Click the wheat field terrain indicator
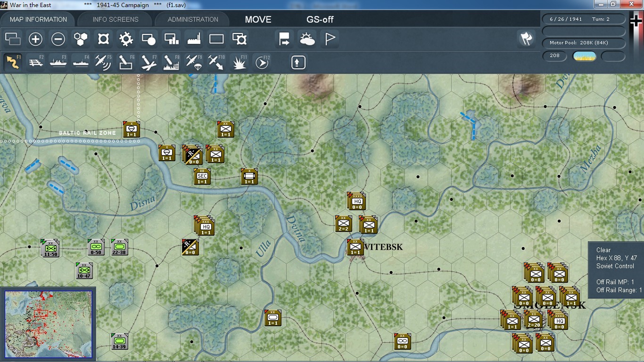The height and width of the screenshot is (362, 644). [x=584, y=56]
